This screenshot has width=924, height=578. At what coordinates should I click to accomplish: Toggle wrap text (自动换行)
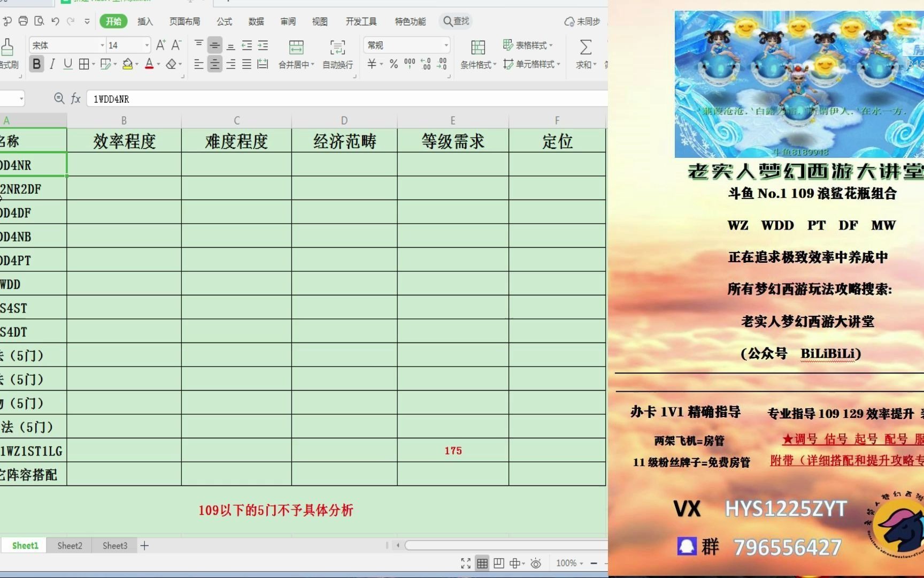(337, 54)
